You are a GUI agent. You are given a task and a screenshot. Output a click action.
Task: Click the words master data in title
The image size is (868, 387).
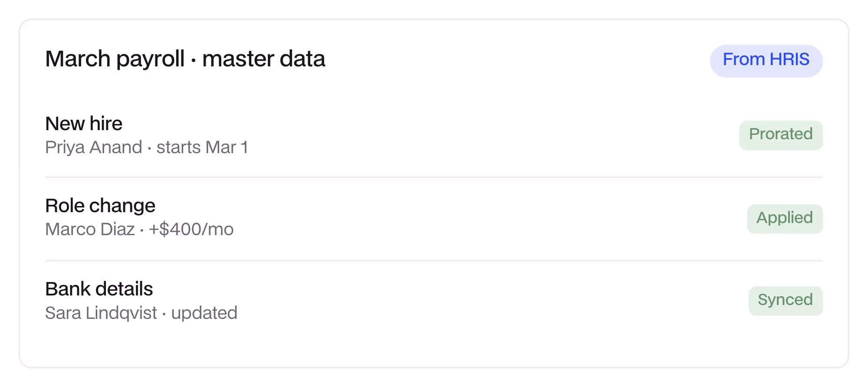pos(264,59)
